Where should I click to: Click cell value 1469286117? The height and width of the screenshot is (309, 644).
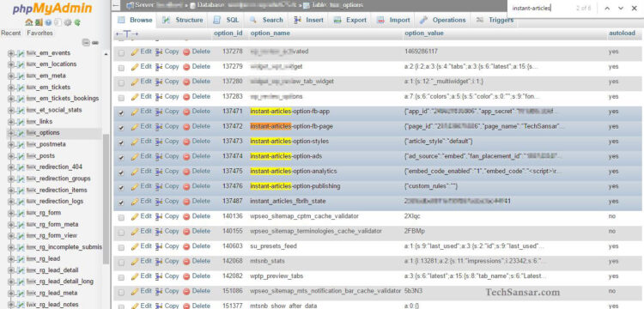click(421, 51)
